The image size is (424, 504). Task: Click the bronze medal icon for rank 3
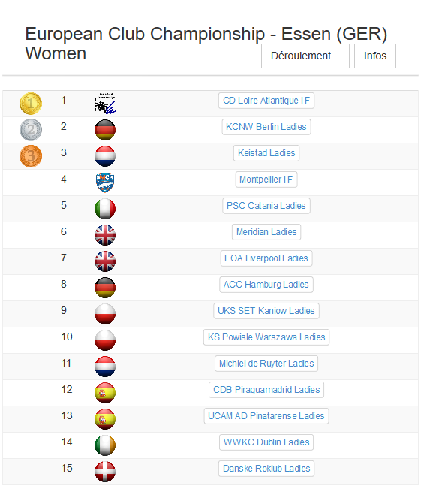pyautogui.click(x=31, y=156)
